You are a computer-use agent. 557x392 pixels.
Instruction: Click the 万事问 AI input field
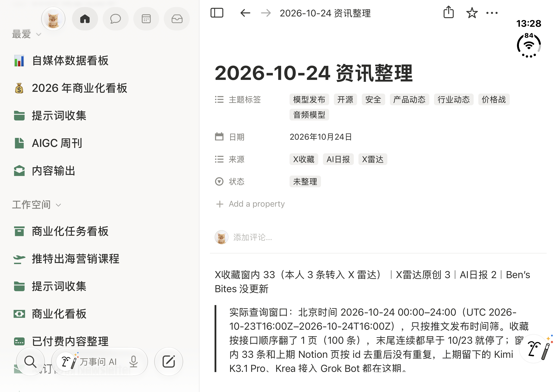(x=99, y=362)
